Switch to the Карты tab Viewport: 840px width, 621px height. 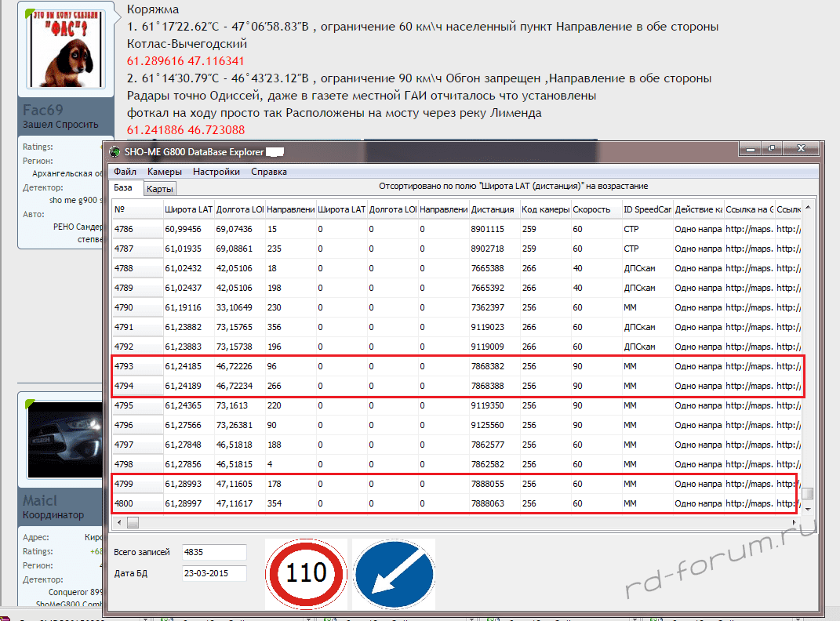[x=160, y=188]
